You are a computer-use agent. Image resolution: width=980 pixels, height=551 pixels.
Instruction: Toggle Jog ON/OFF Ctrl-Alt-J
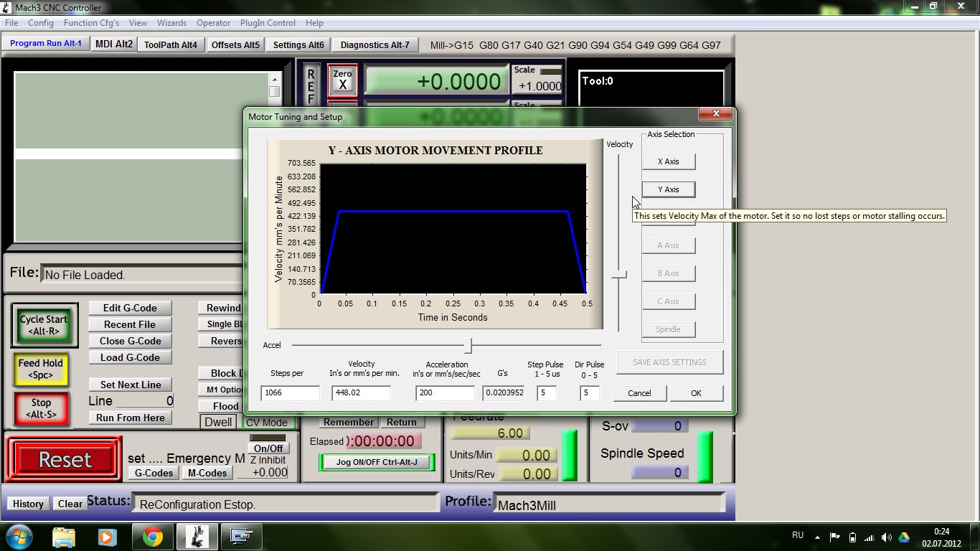(x=376, y=462)
